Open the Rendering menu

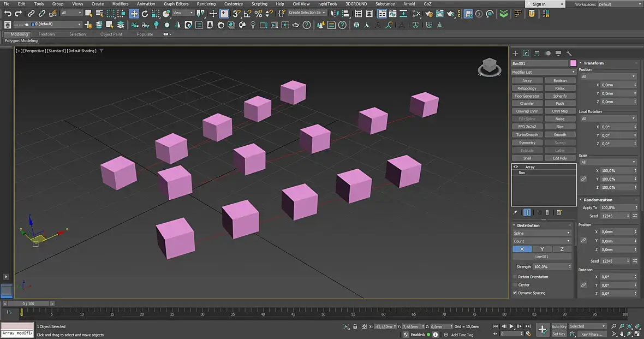click(x=206, y=4)
